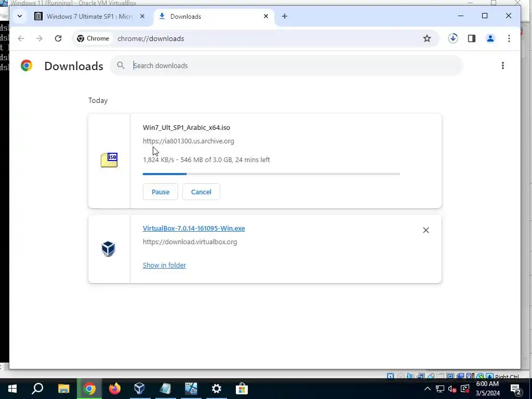Open File Explorer from the taskbar
This screenshot has height=399, width=532.
pyautogui.click(x=63, y=389)
